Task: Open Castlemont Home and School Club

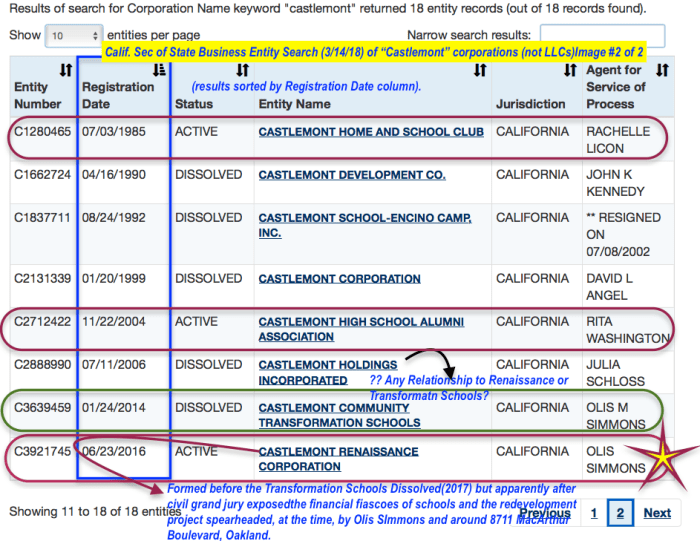Action: 371,132
